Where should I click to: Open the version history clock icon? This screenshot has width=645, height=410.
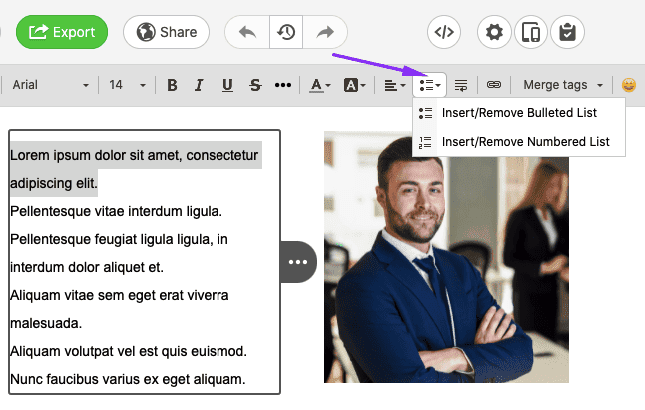(x=286, y=32)
